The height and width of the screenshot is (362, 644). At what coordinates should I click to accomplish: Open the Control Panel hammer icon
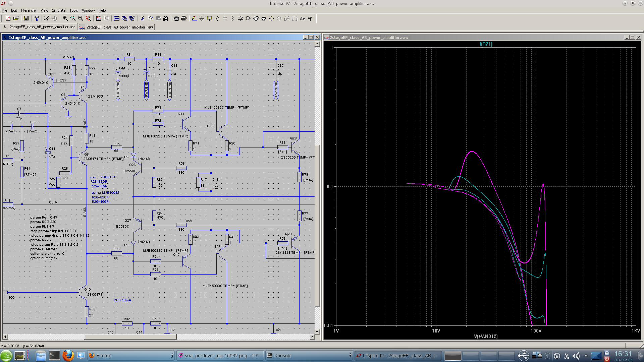[37, 18]
